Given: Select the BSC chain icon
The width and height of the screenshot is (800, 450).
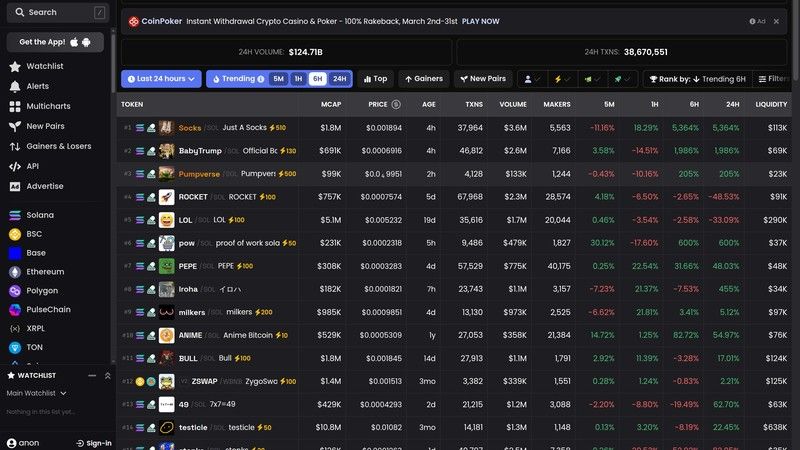Looking at the screenshot, I should click(15, 234).
